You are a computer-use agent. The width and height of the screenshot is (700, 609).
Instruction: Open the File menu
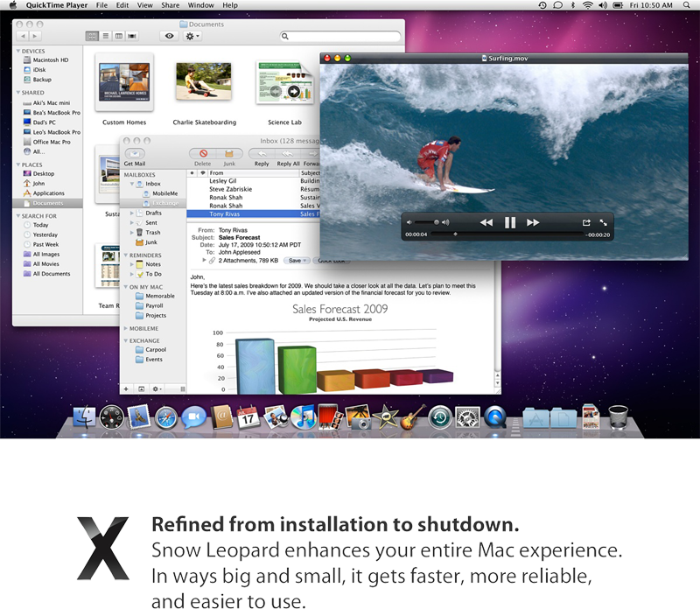tap(101, 5)
